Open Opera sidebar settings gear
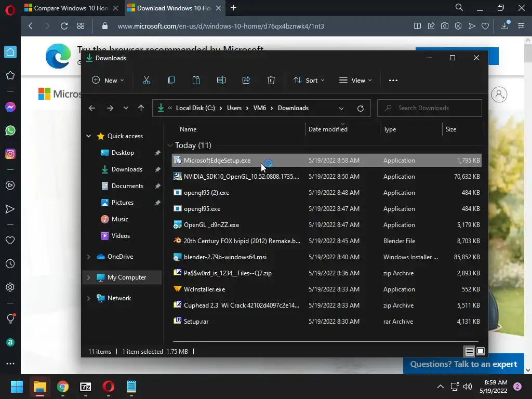The width and height of the screenshot is (532, 399). pyautogui.click(x=10, y=287)
